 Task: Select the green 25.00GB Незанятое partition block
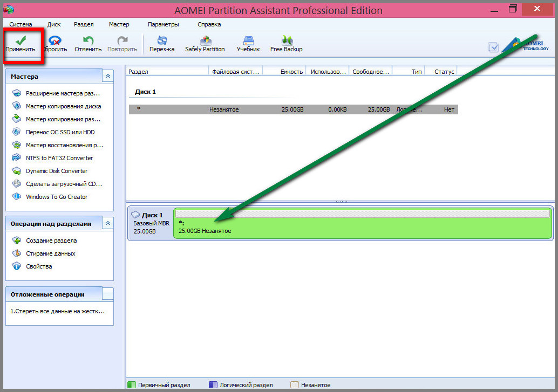(x=363, y=223)
